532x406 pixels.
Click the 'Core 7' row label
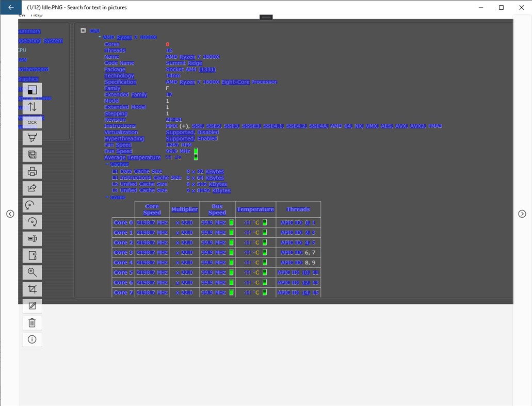click(123, 293)
